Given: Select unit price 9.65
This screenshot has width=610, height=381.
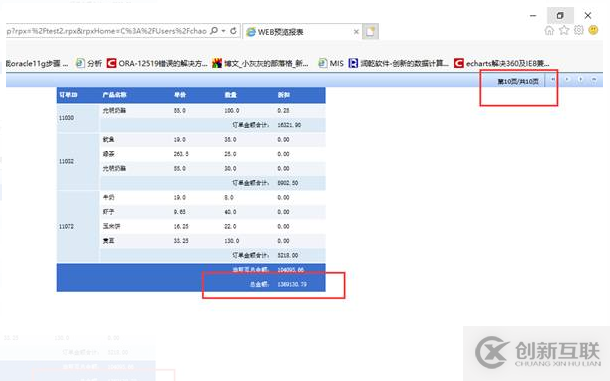Looking at the screenshot, I should pos(179,212).
